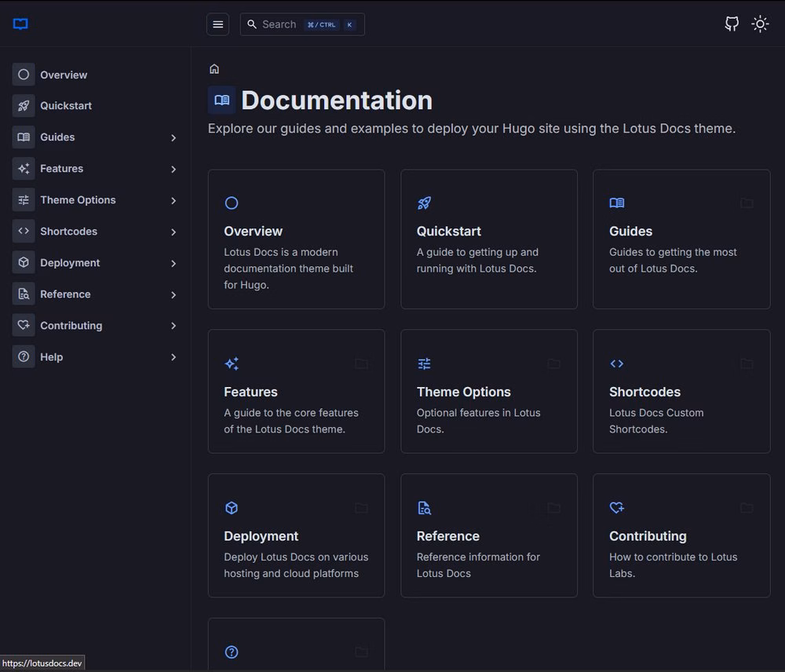Screen dimensions: 785x672
Task: Open the Overview card title link
Action: click(x=254, y=232)
